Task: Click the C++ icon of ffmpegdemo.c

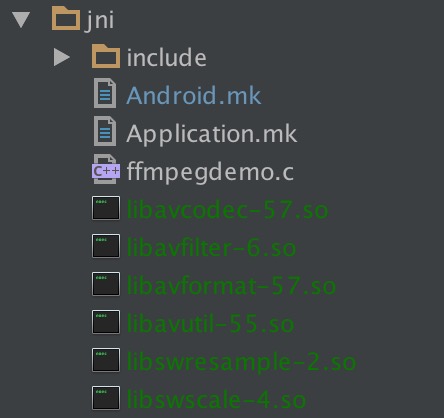Action: (x=106, y=169)
